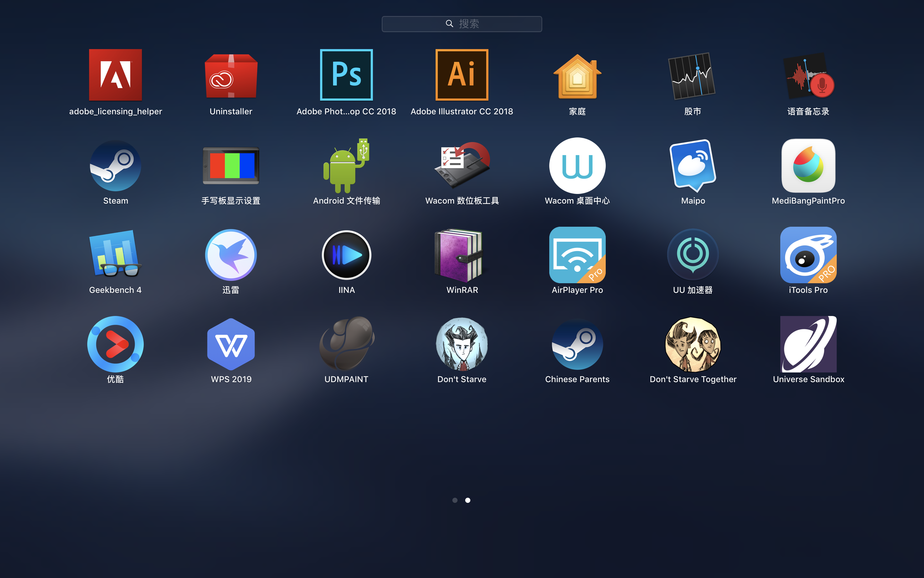Open the Steam app icon labeled Steam
Viewport: 924px width, 578px height.
point(115,165)
